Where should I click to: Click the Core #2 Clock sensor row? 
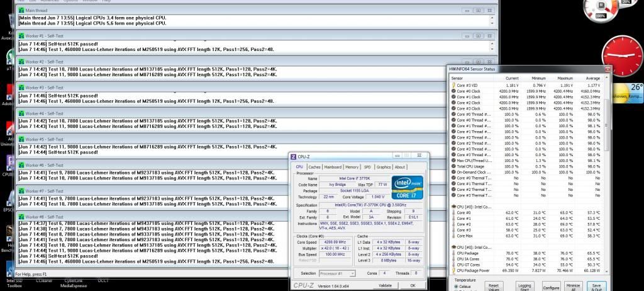526,103
